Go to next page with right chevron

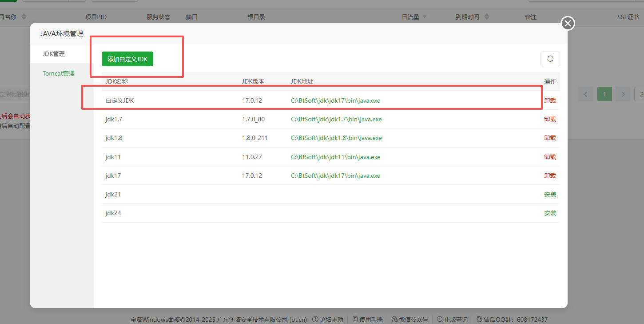[623, 94]
